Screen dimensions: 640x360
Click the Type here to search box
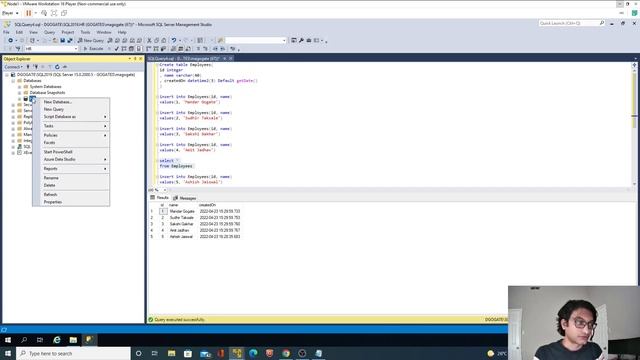[73, 353]
